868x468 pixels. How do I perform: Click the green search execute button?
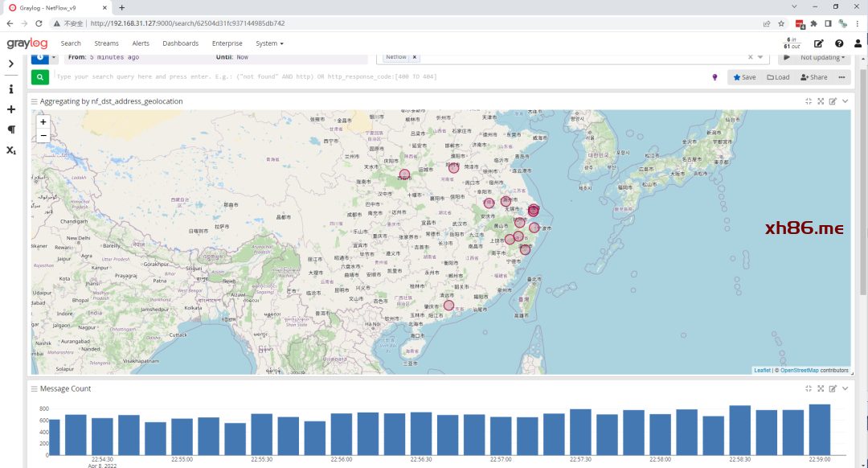(39, 77)
